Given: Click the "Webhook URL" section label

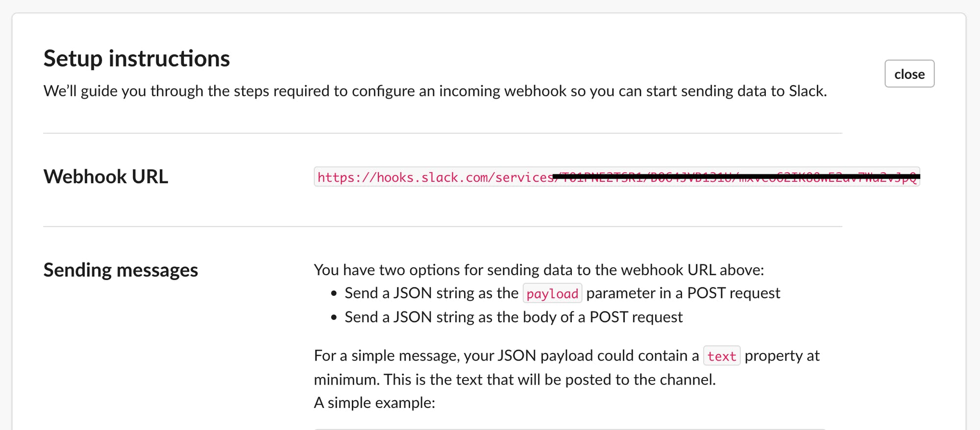Looking at the screenshot, I should 105,177.
